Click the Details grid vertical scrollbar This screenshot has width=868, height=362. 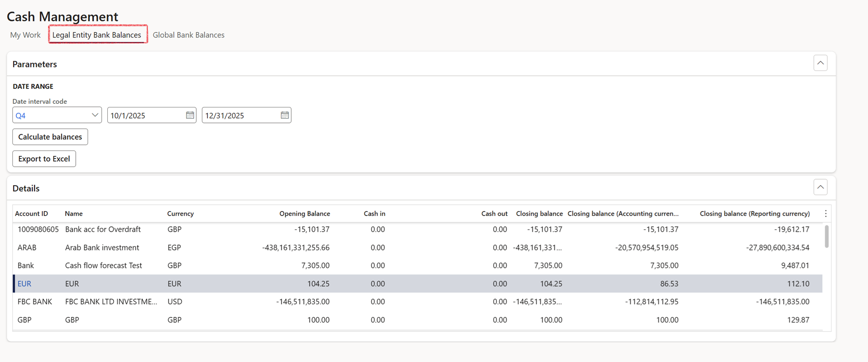(x=826, y=236)
